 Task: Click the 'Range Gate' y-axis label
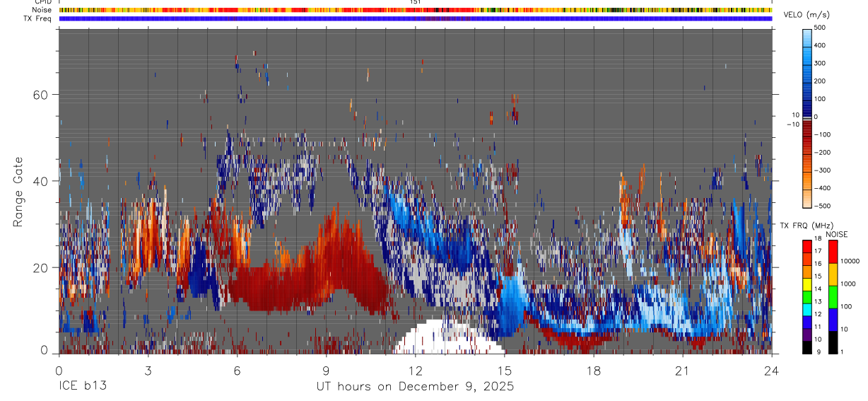tap(19, 192)
